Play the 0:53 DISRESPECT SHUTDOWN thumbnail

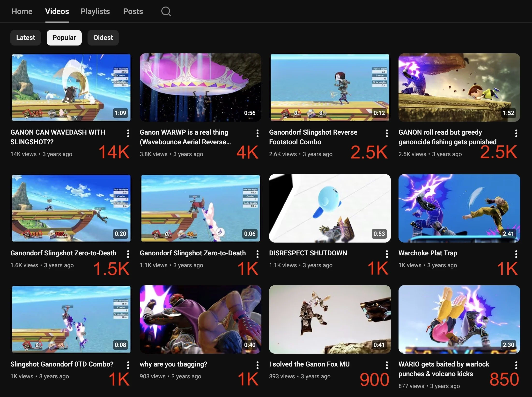pos(330,208)
